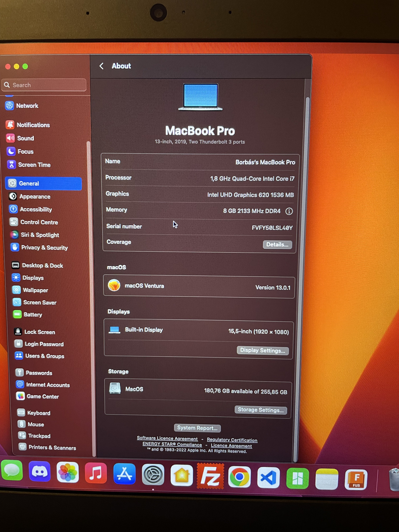Open Display Settings button
The image size is (399, 532).
(262, 350)
